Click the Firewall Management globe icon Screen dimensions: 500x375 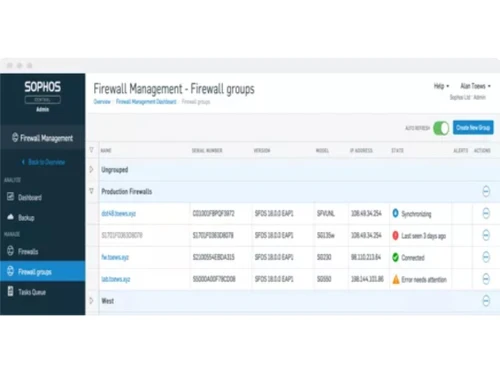point(15,137)
